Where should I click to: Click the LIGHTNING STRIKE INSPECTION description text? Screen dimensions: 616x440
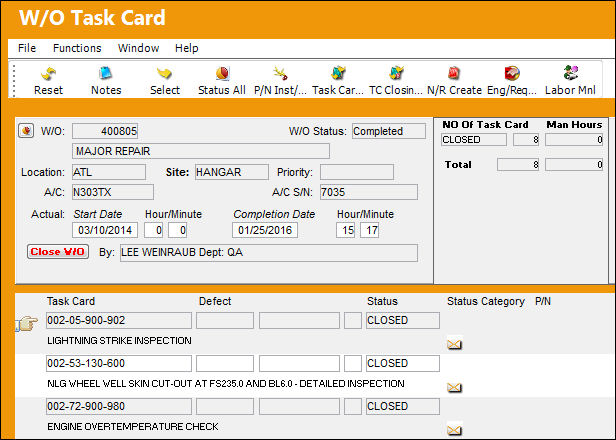click(x=119, y=341)
